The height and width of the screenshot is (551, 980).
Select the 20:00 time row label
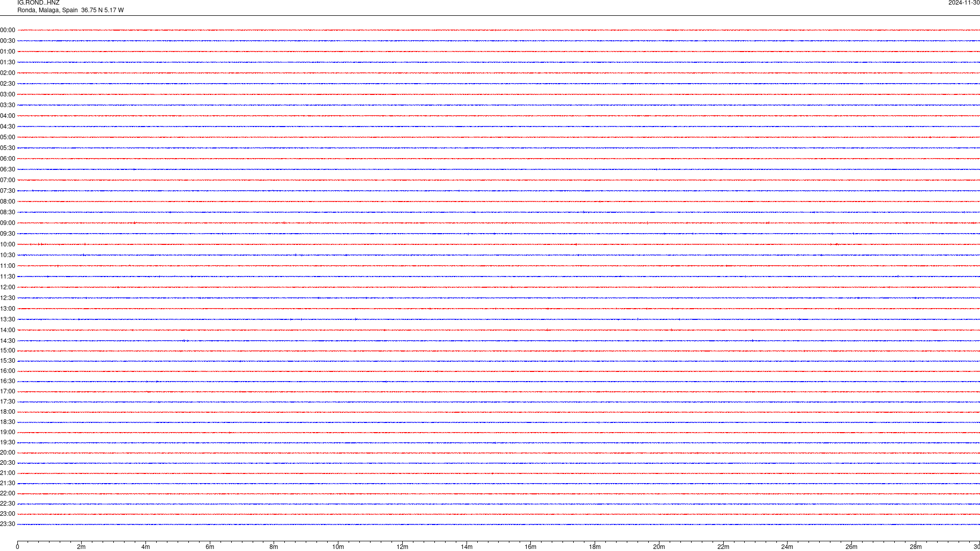pyautogui.click(x=8, y=453)
